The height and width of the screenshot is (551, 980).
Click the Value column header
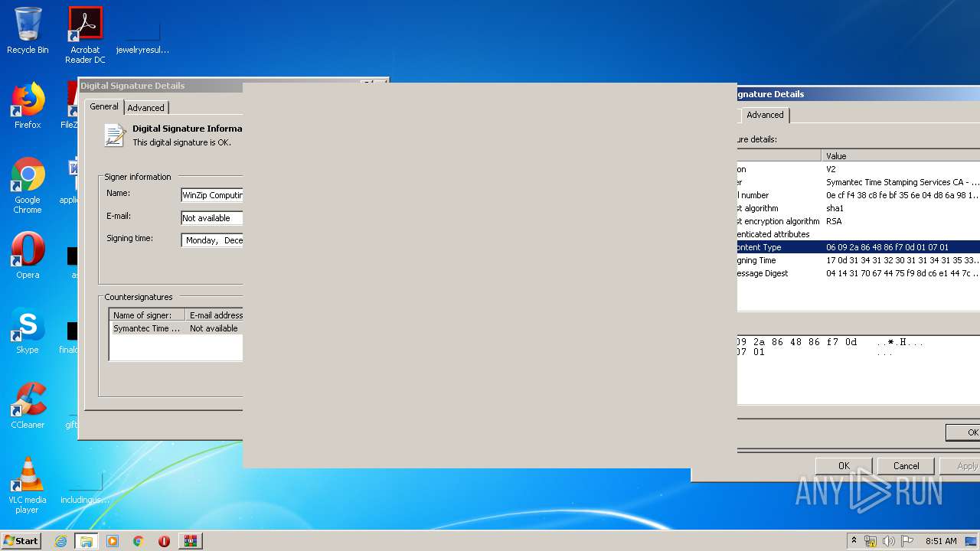click(900, 156)
